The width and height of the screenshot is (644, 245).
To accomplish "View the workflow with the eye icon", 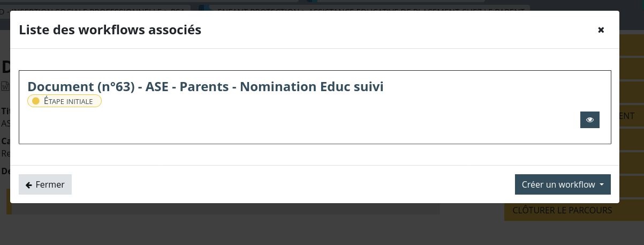I will tap(589, 120).
